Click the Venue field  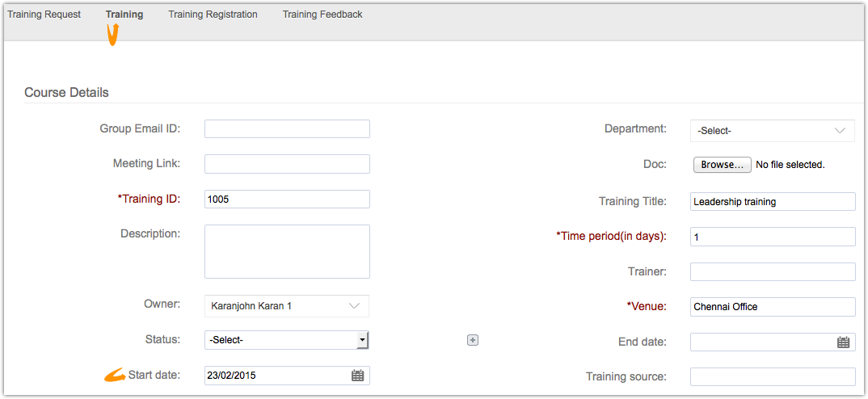click(772, 307)
